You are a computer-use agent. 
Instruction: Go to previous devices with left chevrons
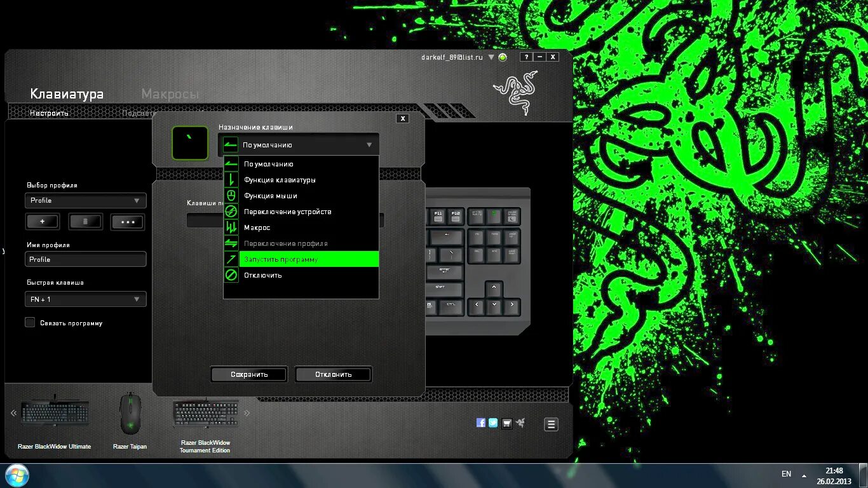click(x=13, y=413)
